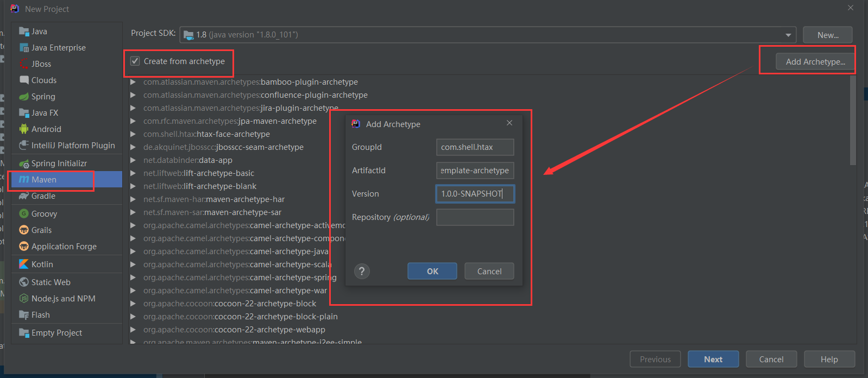Click the SDK folder icon in Project SDK combo
This screenshot has width=868, height=378.
click(188, 35)
